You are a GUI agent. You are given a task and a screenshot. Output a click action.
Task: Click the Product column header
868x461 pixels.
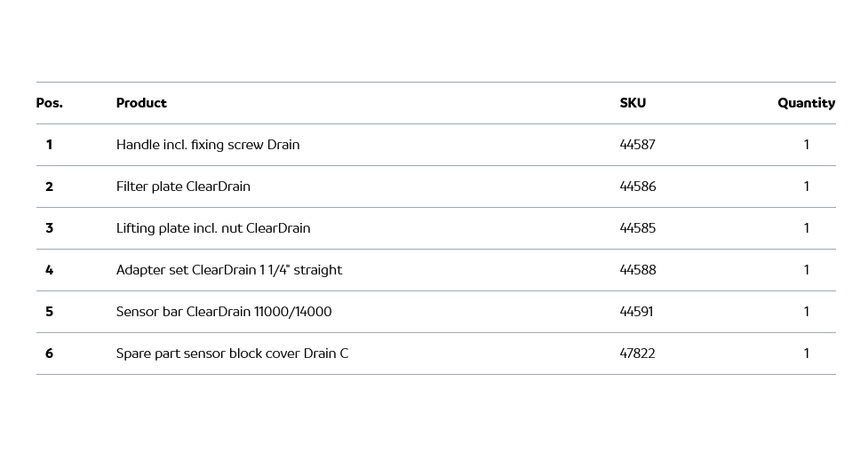tap(141, 103)
